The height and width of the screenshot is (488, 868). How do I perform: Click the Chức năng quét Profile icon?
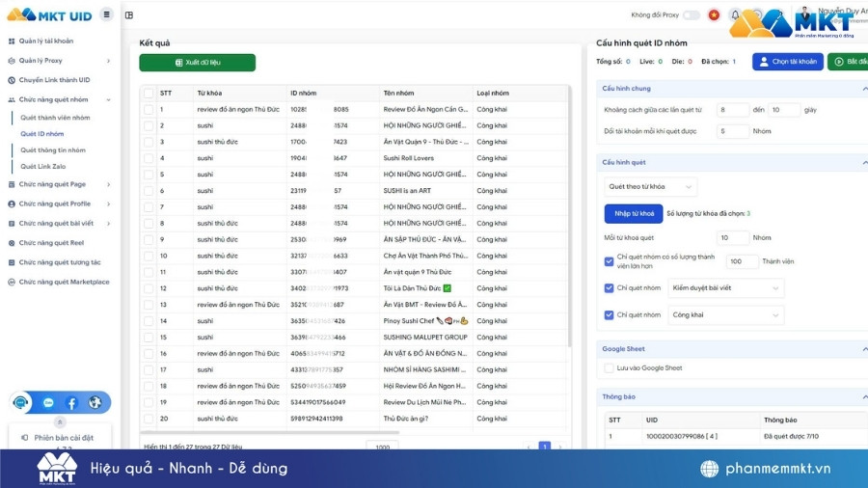click(x=12, y=204)
